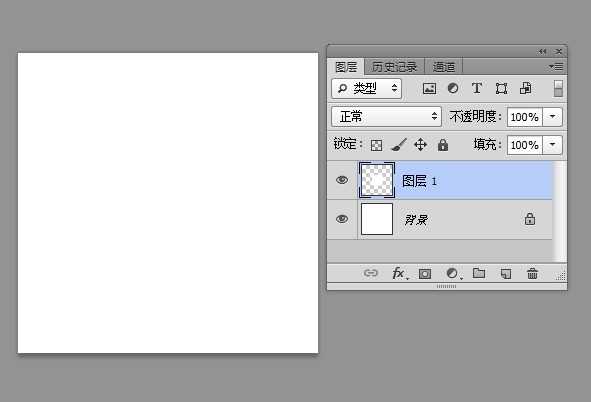Lock transparent pixels icon

376,145
